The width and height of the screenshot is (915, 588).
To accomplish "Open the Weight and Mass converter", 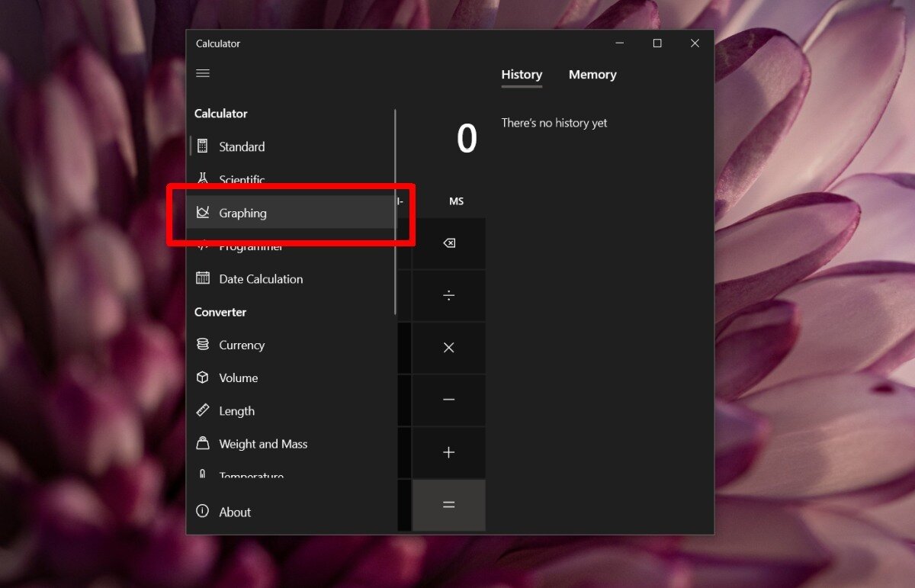I will 262,443.
